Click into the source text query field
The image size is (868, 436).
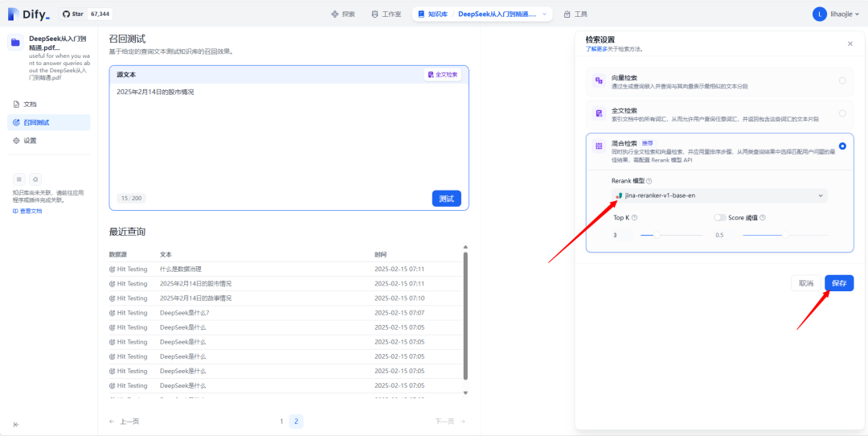point(289,136)
